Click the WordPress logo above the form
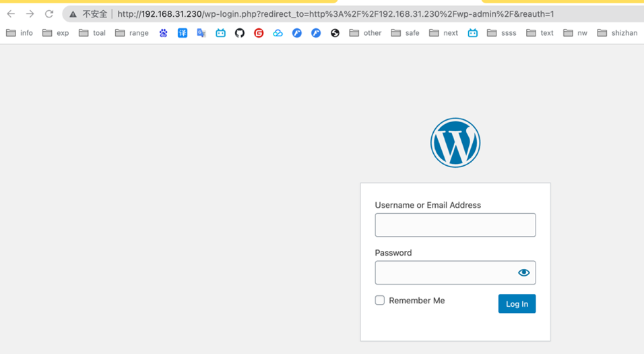Image resolution: width=644 pixels, height=354 pixels. (455, 143)
